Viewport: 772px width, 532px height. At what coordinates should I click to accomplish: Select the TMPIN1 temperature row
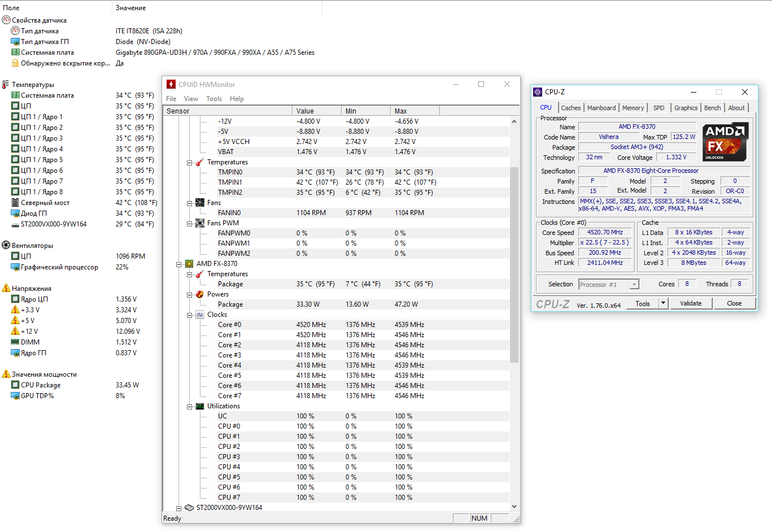click(x=336, y=182)
